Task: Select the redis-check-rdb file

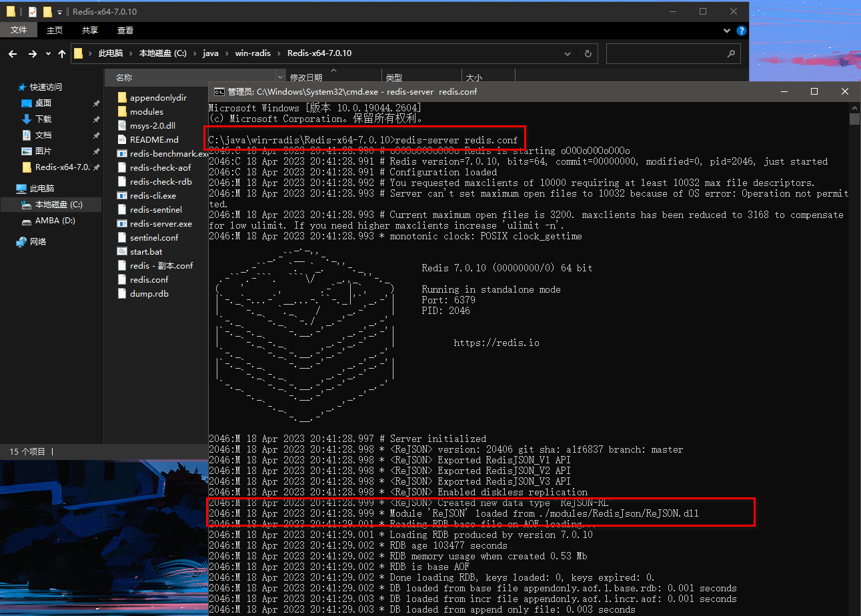Action: tap(161, 181)
